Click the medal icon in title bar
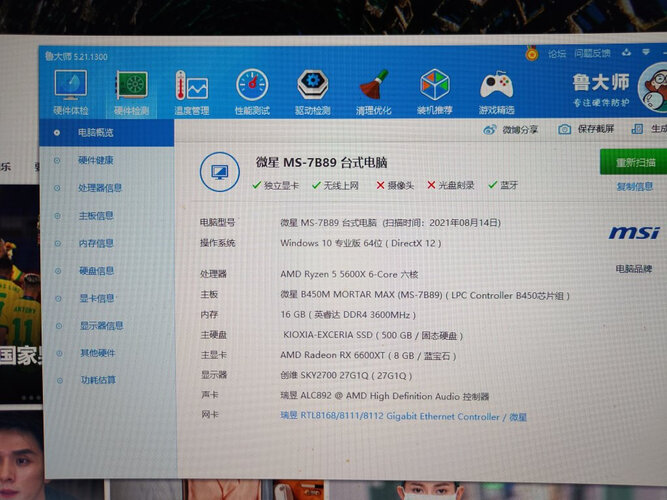 (x=532, y=54)
